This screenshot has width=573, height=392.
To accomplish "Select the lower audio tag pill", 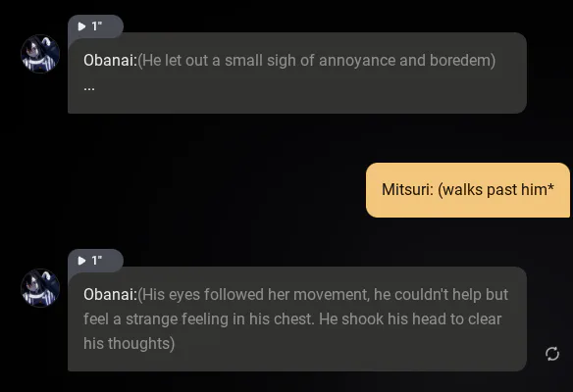I will point(95,261).
